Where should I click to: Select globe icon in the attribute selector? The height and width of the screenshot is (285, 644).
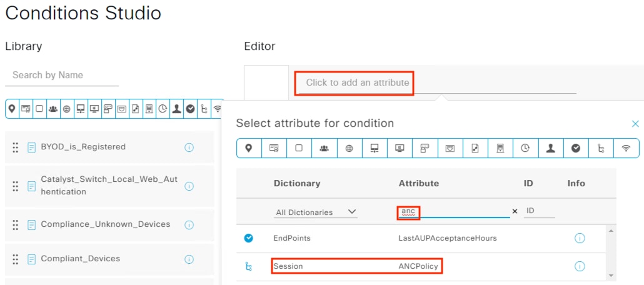[349, 148]
